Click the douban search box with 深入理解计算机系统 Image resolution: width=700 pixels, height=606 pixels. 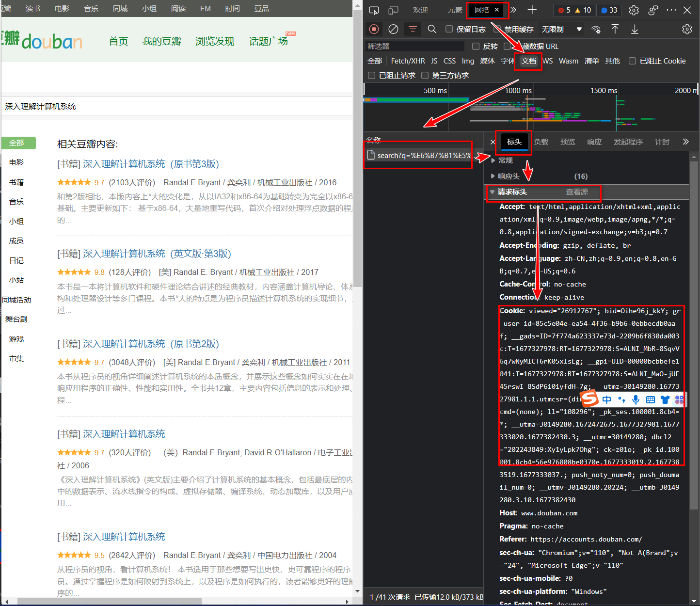coord(177,106)
